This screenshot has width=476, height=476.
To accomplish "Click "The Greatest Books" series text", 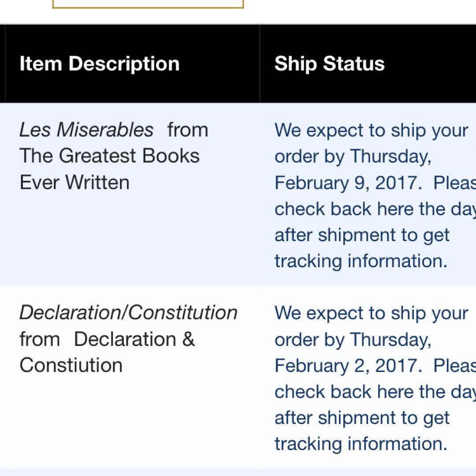I will pos(109,156).
